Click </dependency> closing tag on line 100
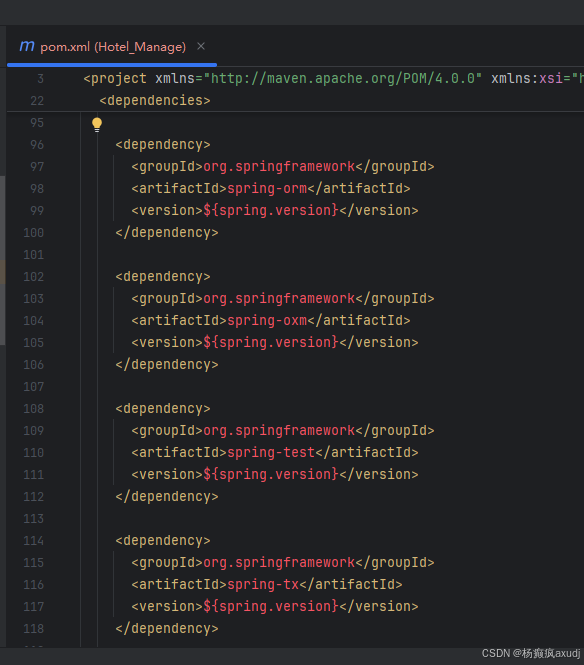Image resolution: width=584 pixels, height=665 pixels. [167, 232]
